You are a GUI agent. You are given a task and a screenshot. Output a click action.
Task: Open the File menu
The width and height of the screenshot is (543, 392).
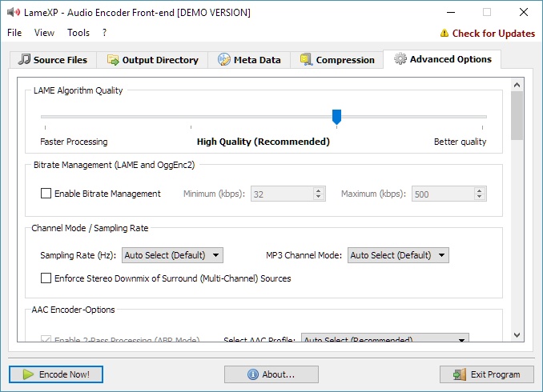(x=14, y=33)
